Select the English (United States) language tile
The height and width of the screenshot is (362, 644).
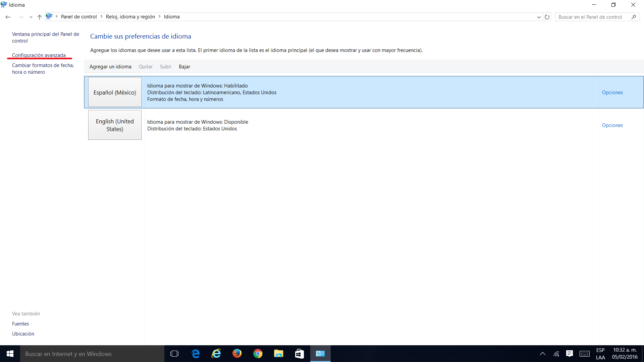(x=115, y=125)
